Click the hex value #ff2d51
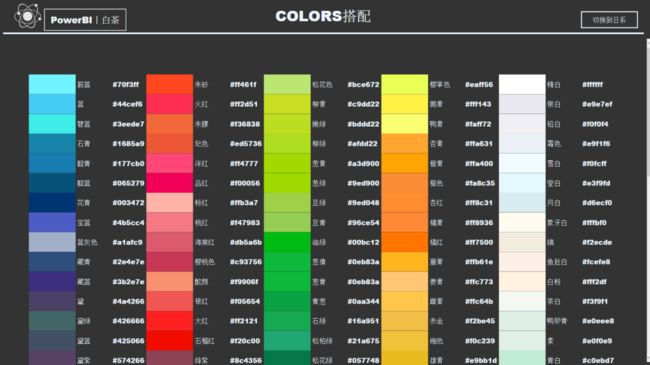The image size is (650, 365). 244,104
